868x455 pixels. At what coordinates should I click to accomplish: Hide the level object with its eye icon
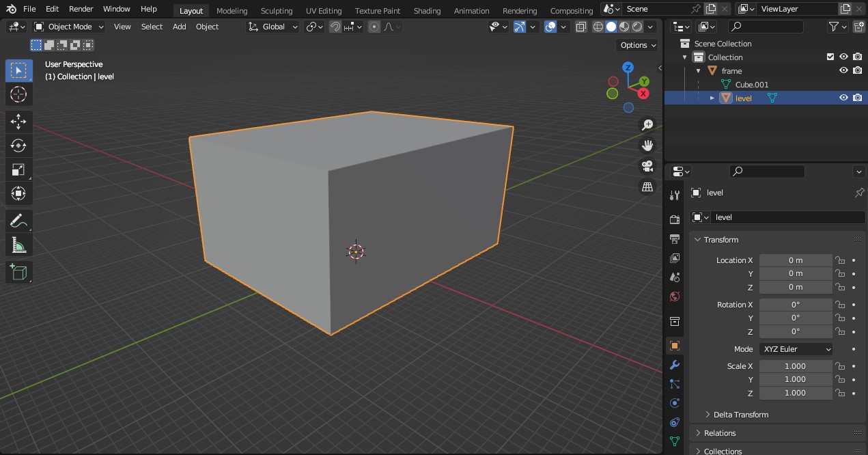coord(844,98)
